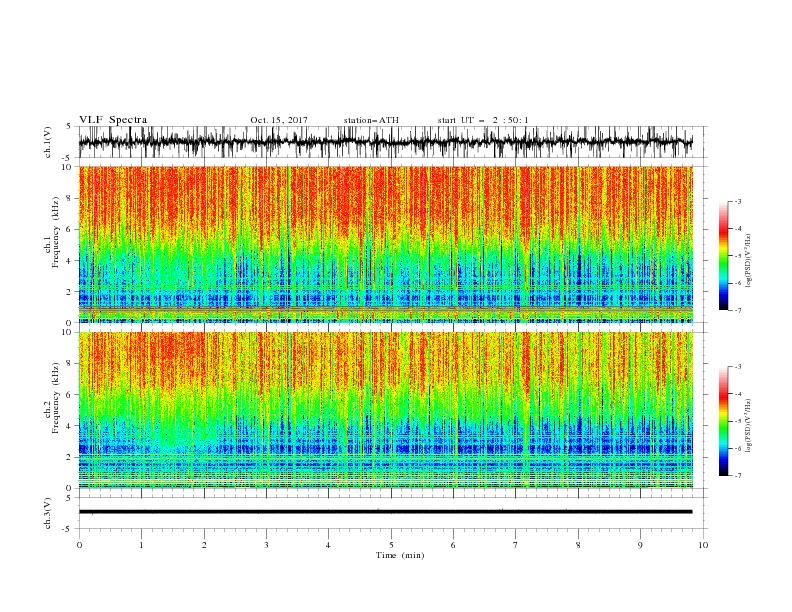Click the '-3' label on upper color bar
Image resolution: width=792 pixels, height=612 pixels.
[737, 201]
